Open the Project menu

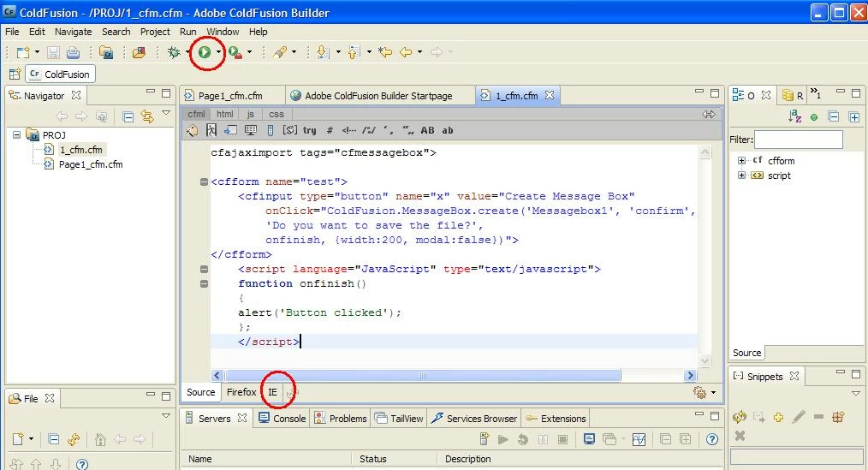[155, 32]
